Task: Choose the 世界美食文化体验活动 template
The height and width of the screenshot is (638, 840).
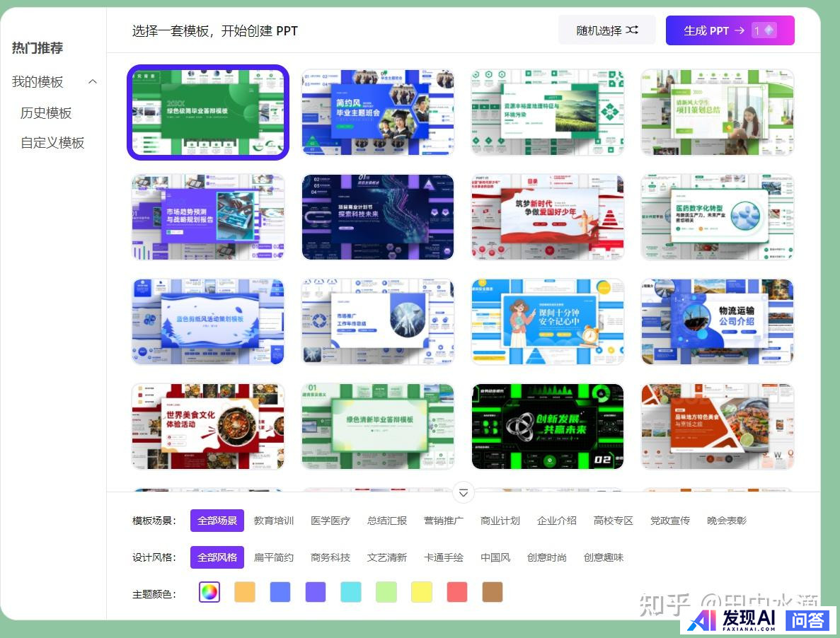Action: [x=208, y=427]
